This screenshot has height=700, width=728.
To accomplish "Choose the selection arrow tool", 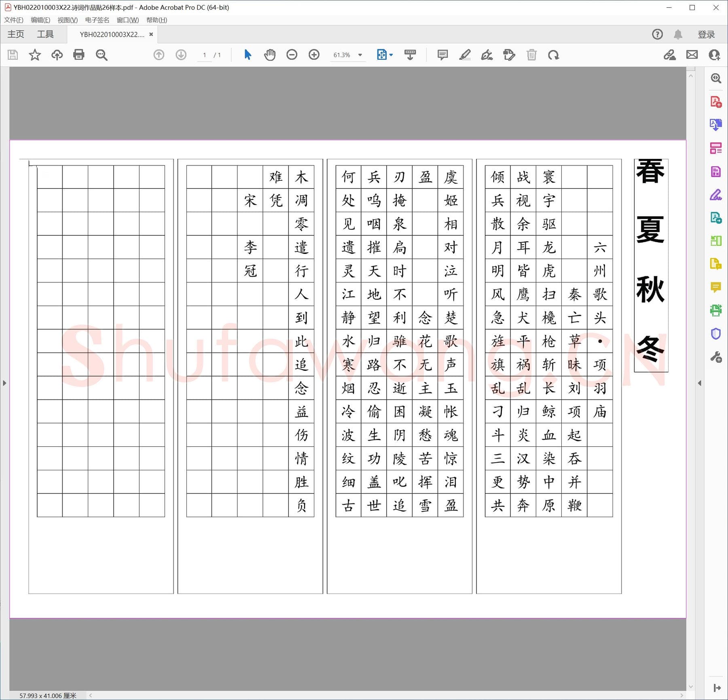I will click(x=248, y=55).
